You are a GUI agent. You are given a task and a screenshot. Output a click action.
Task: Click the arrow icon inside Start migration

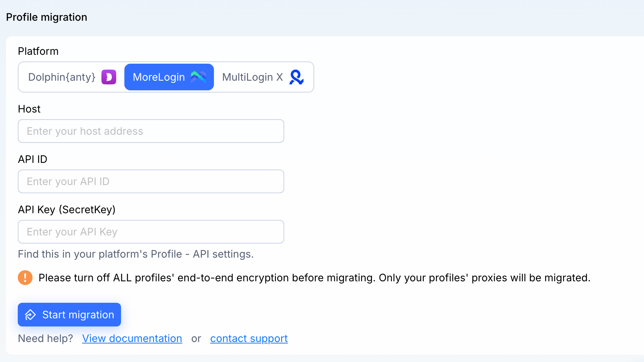[x=30, y=315]
